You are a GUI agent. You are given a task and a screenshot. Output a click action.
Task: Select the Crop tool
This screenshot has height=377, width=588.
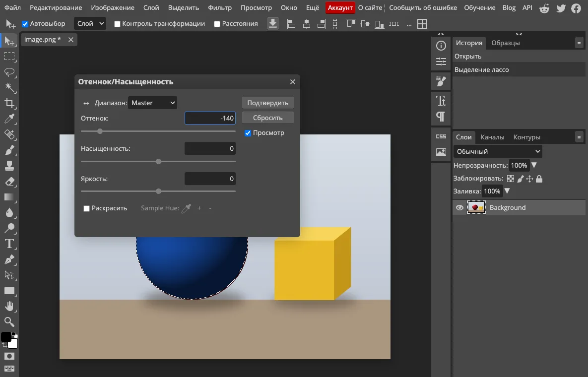point(9,104)
